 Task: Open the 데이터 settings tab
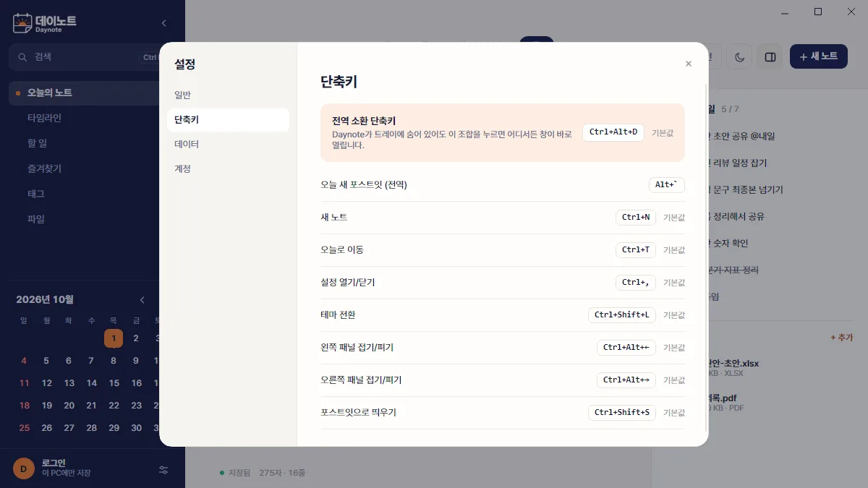pyautogui.click(x=228, y=145)
